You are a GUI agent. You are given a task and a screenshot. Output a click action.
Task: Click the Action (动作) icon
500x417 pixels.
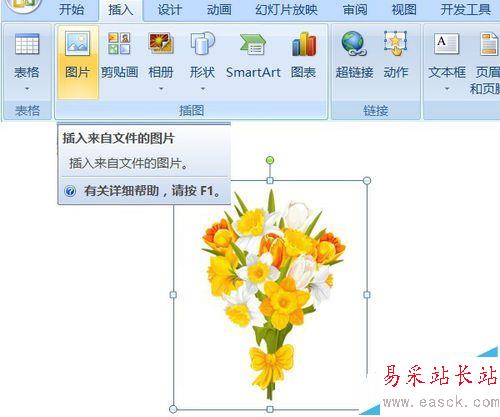point(395,43)
